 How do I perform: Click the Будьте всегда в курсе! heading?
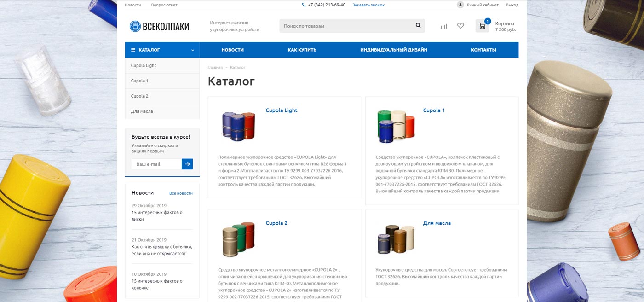click(x=161, y=137)
